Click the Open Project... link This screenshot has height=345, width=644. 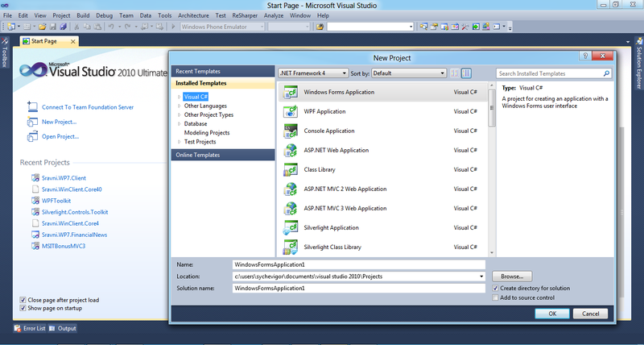pyautogui.click(x=60, y=136)
